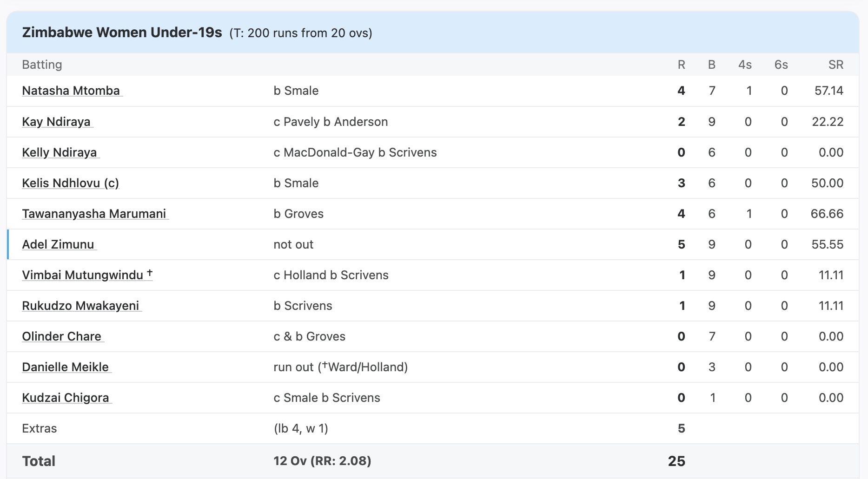Click not-out batter Adel Zimunu
868x479 pixels.
click(58, 244)
